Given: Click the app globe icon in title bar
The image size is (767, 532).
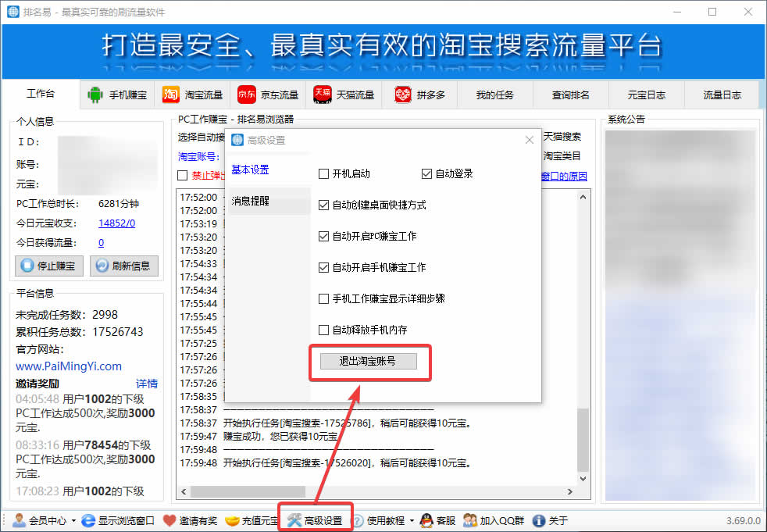Looking at the screenshot, I should click(13, 12).
